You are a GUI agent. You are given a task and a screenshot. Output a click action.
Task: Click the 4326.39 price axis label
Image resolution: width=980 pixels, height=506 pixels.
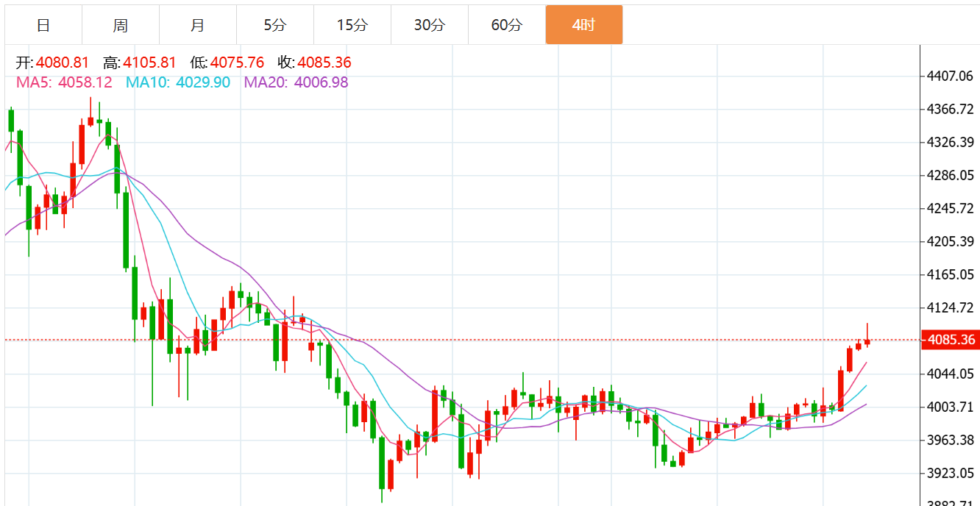(952, 142)
